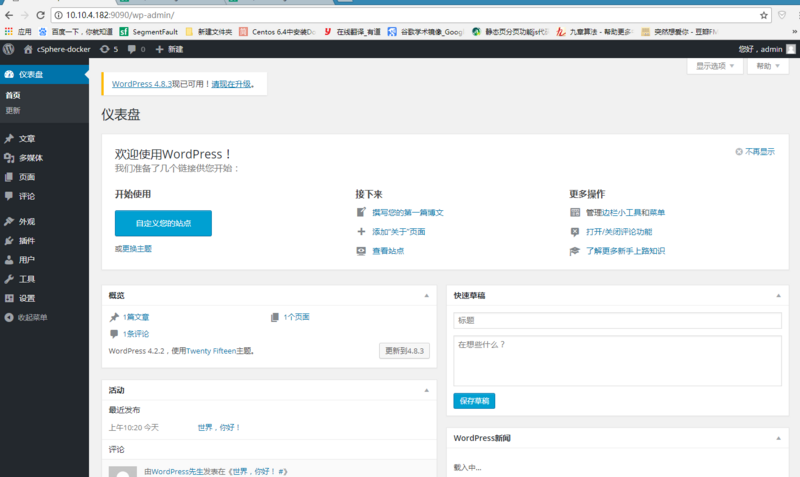Open the 设置 menu in the sidebar
The height and width of the screenshot is (477, 800).
pos(27,298)
